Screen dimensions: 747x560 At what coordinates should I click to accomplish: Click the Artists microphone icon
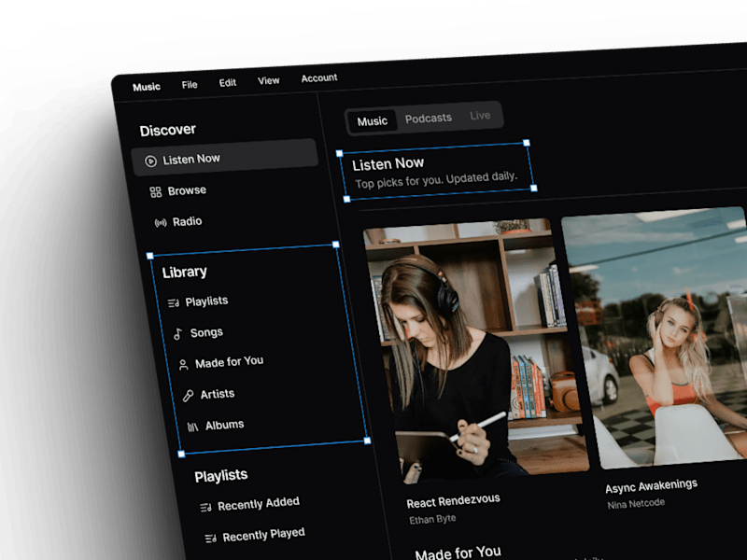click(189, 396)
